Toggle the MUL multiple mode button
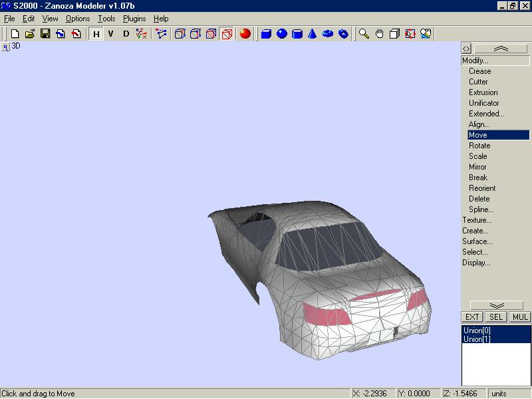The height and width of the screenshot is (399, 532). (x=520, y=317)
